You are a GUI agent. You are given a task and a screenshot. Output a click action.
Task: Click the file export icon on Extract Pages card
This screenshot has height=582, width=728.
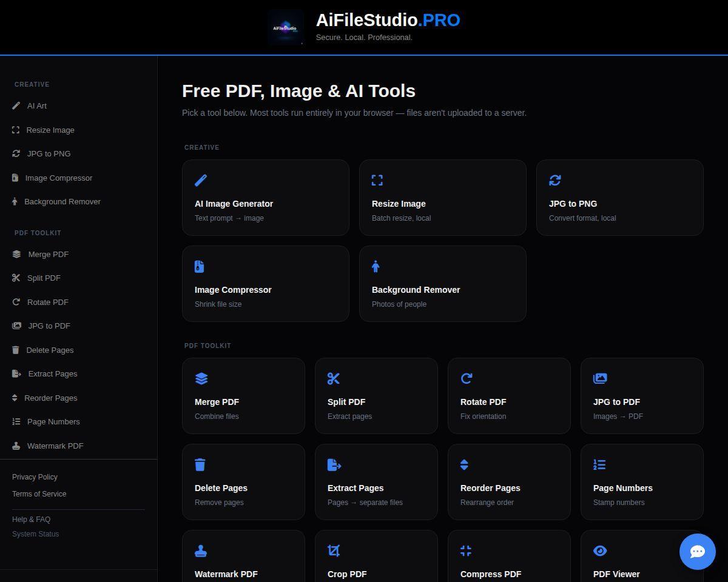point(335,464)
